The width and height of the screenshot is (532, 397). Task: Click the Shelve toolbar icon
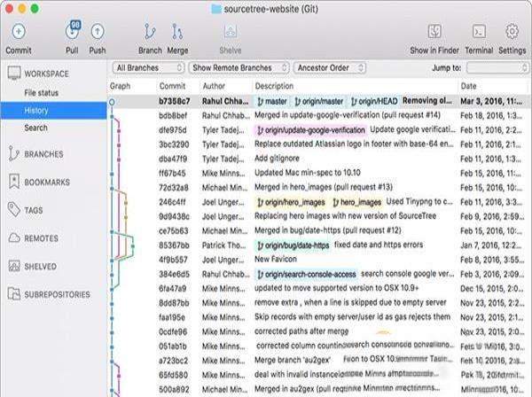[231, 32]
